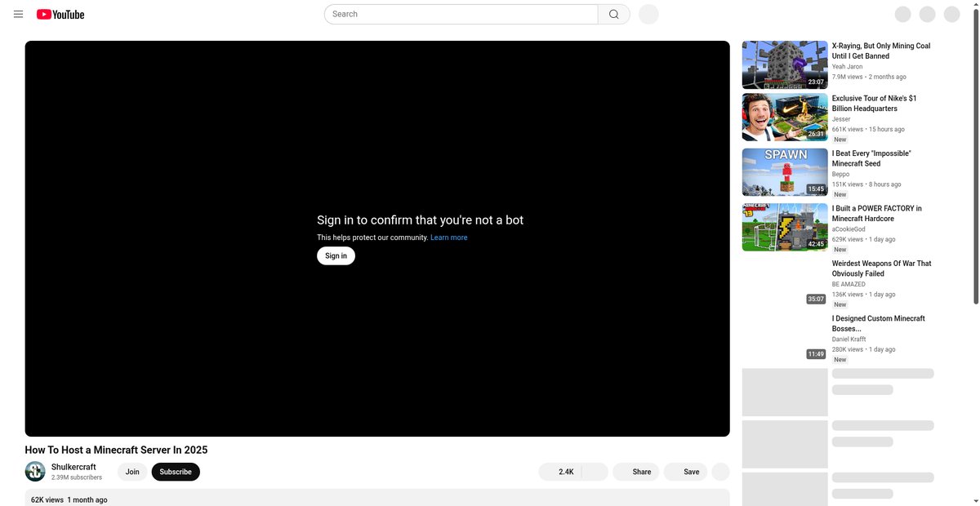Click channel name BE AMAZED

tap(849, 284)
